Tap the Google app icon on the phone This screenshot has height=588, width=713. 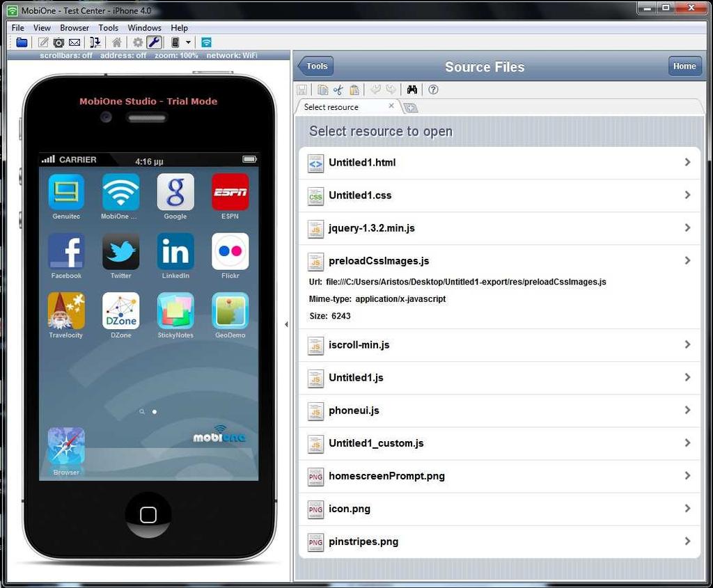tap(175, 192)
